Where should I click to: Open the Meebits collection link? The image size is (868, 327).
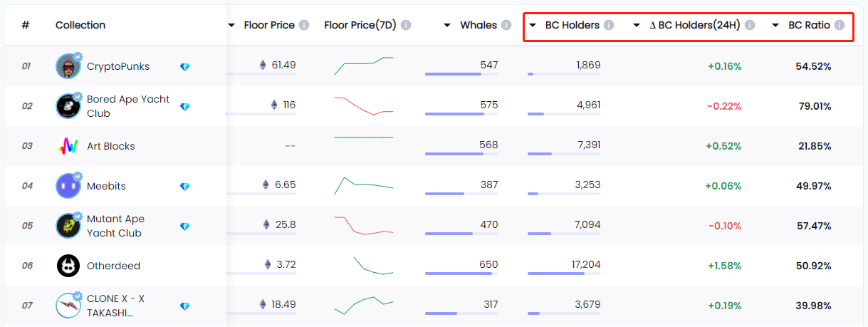click(x=106, y=186)
